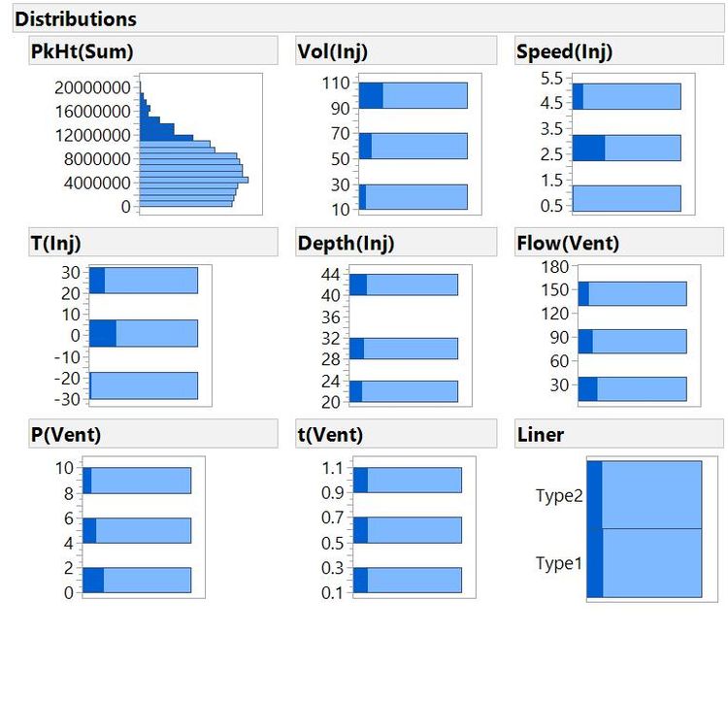Click the Liner section header
The height and width of the screenshot is (701, 728).
point(541,434)
